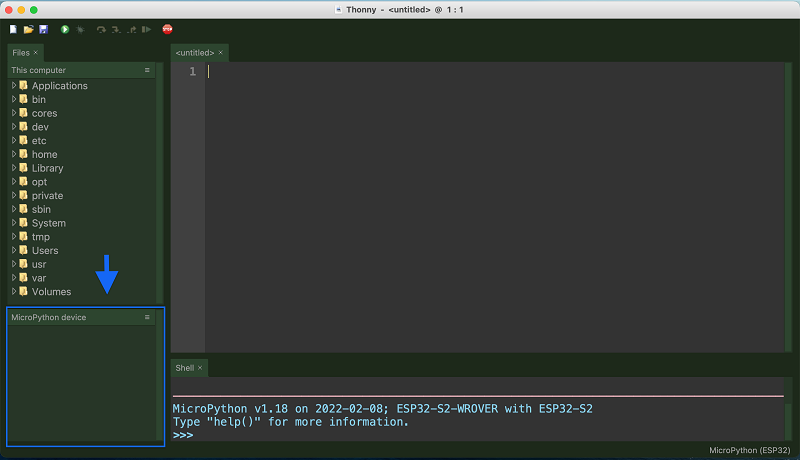Open the This computer panel menu

tap(147, 70)
